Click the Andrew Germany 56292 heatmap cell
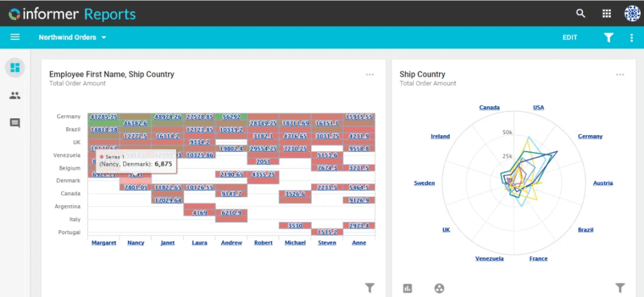Viewport: 644px width, 297px height. 231,116
